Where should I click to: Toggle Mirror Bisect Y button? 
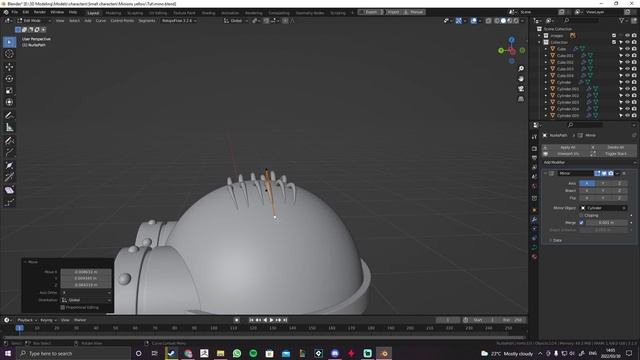pyautogui.click(x=603, y=191)
